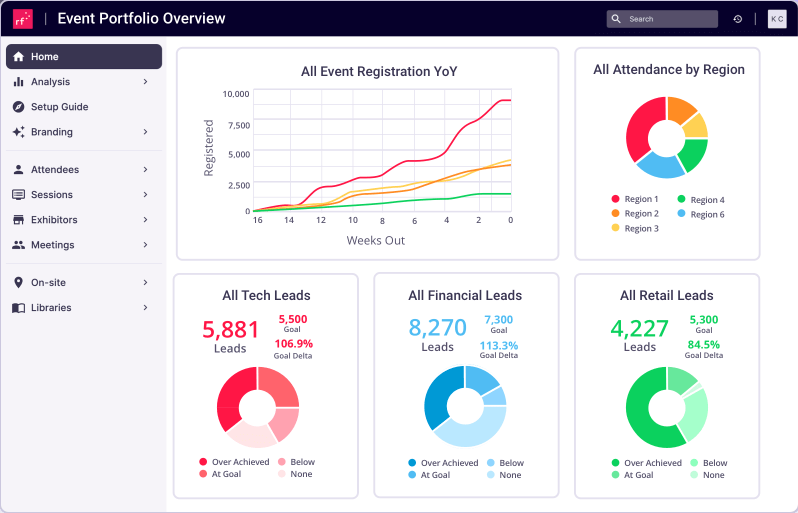Click the Setup Guide compass icon
Viewport: 798px width, 513px height.
[x=19, y=107]
